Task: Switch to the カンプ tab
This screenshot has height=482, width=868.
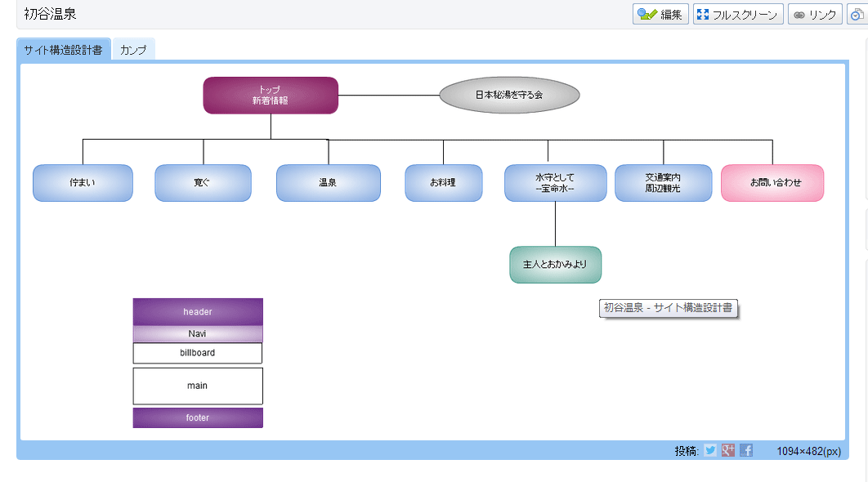Action: (133, 50)
